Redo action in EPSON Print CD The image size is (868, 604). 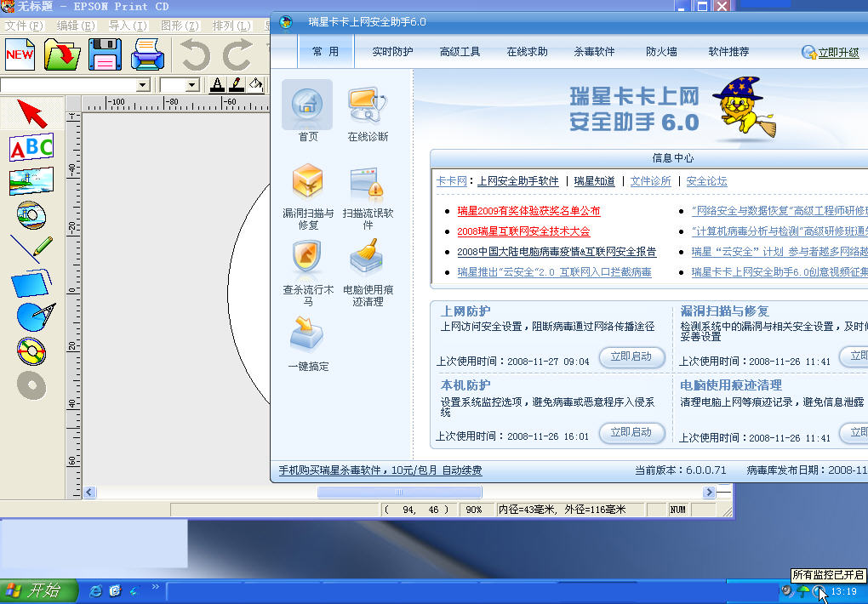[x=237, y=54]
